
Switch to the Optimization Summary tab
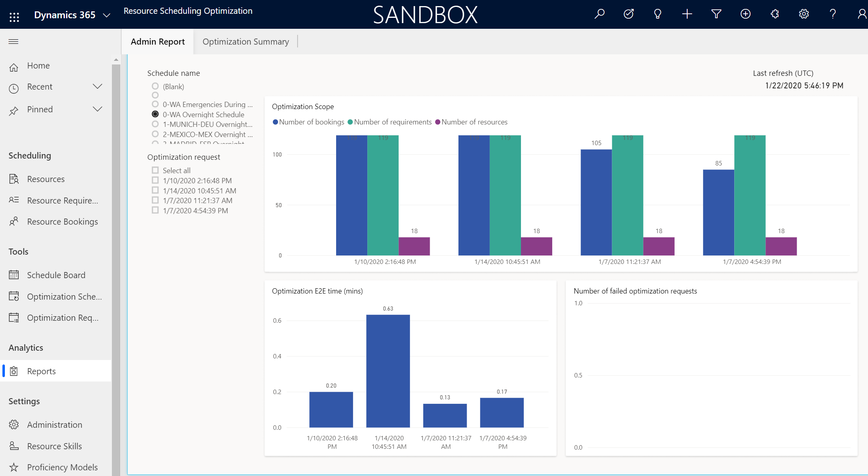tap(246, 41)
